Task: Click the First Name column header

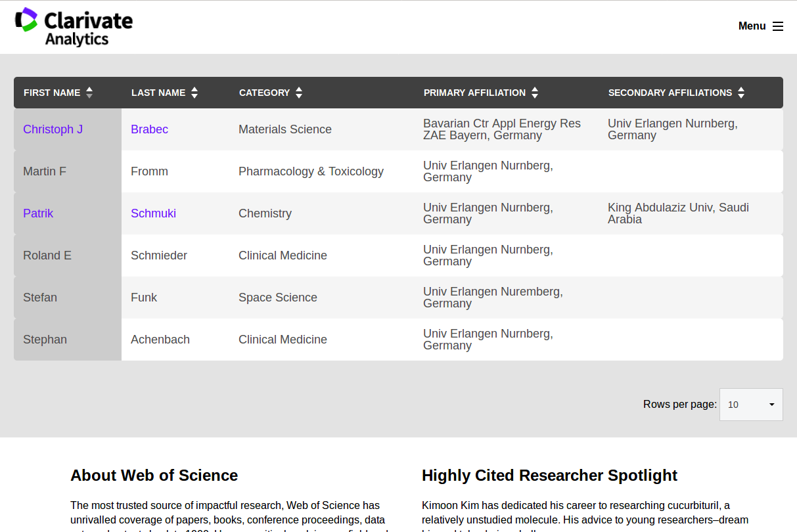Action: (52, 93)
